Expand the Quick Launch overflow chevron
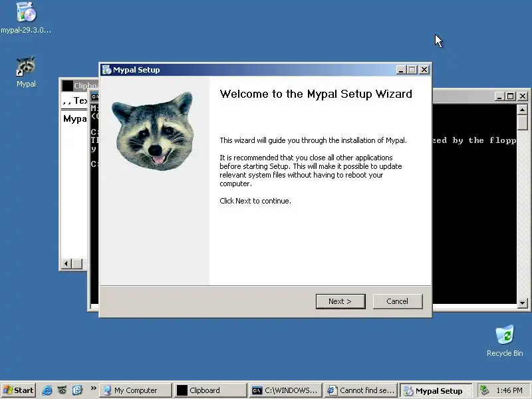The width and height of the screenshot is (532, 399). click(x=93, y=388)
